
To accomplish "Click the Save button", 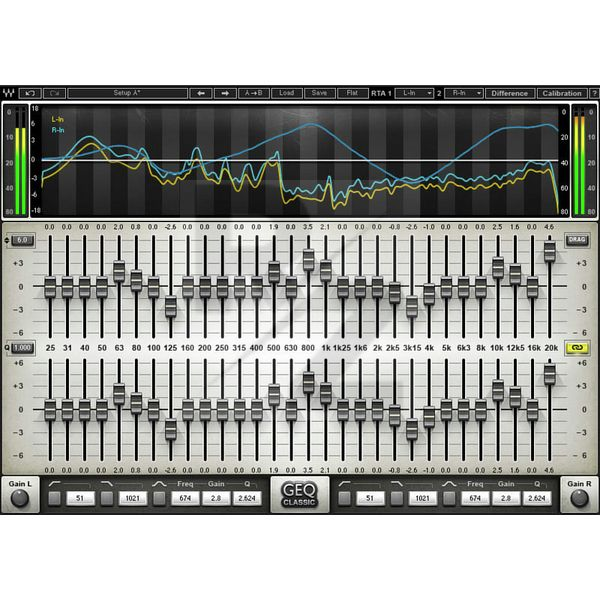I will click(320, 93).
